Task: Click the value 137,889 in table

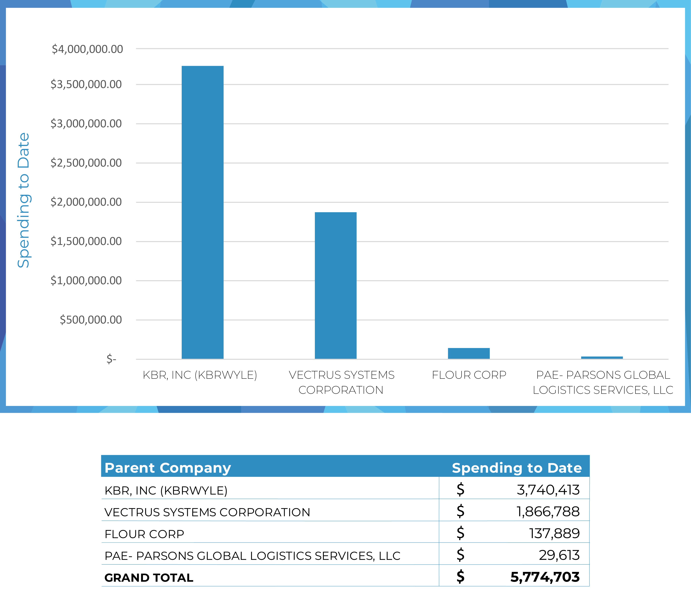Action: (555, 534)
